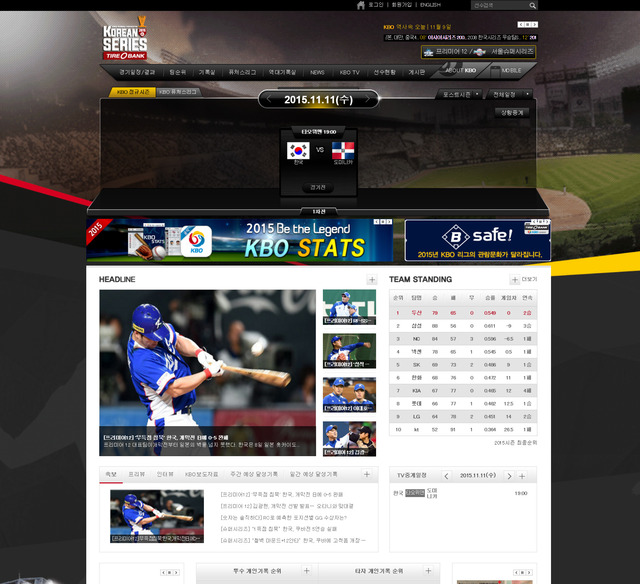Click 로그인 link in top bar
This screenshot has width=640, height=584.
pos(376,5)
